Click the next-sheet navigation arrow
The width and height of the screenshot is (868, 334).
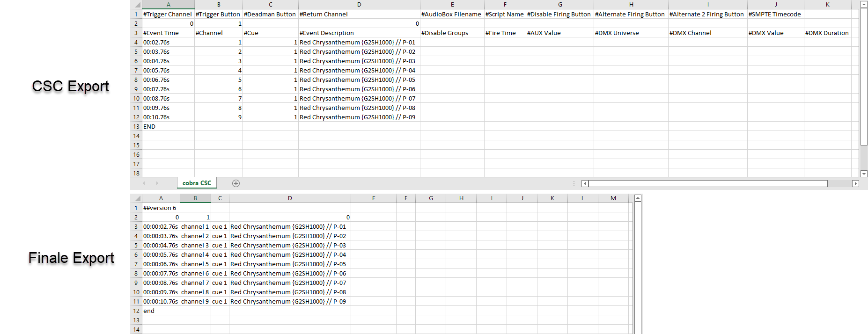click(157, 183)
